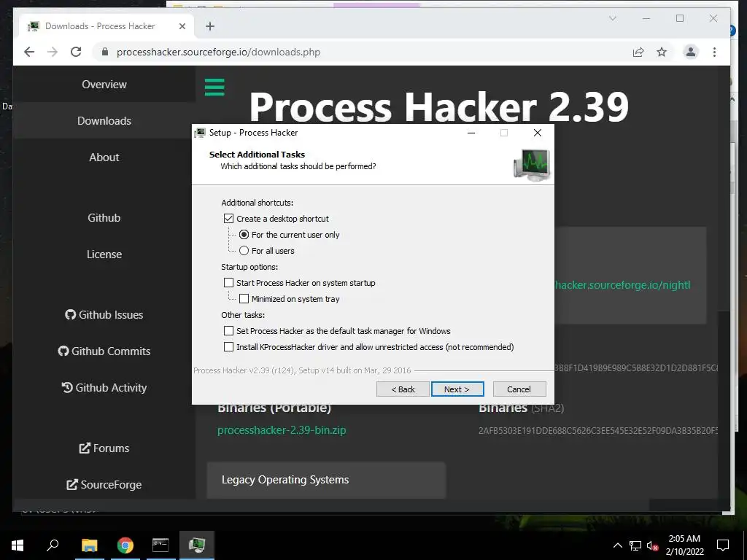Open Github sidebar link

(104, 217)
